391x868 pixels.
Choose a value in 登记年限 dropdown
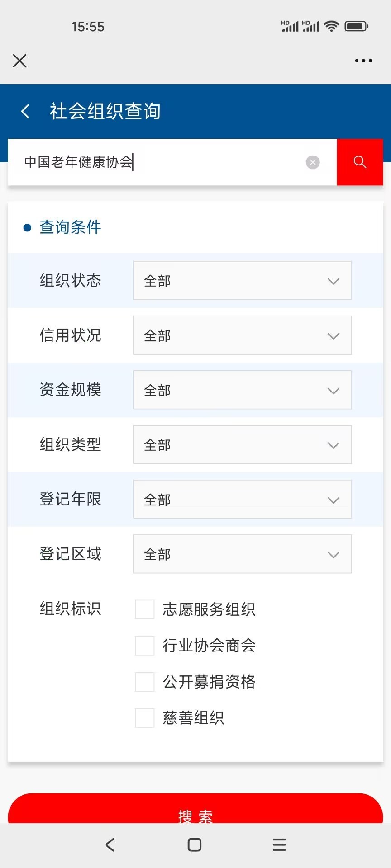(x=242, y=500)
